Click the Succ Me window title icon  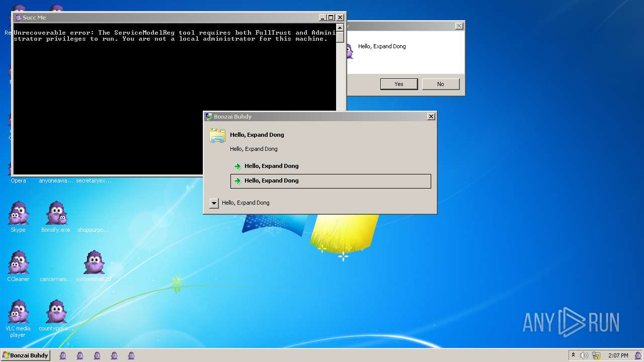(18, 18)
